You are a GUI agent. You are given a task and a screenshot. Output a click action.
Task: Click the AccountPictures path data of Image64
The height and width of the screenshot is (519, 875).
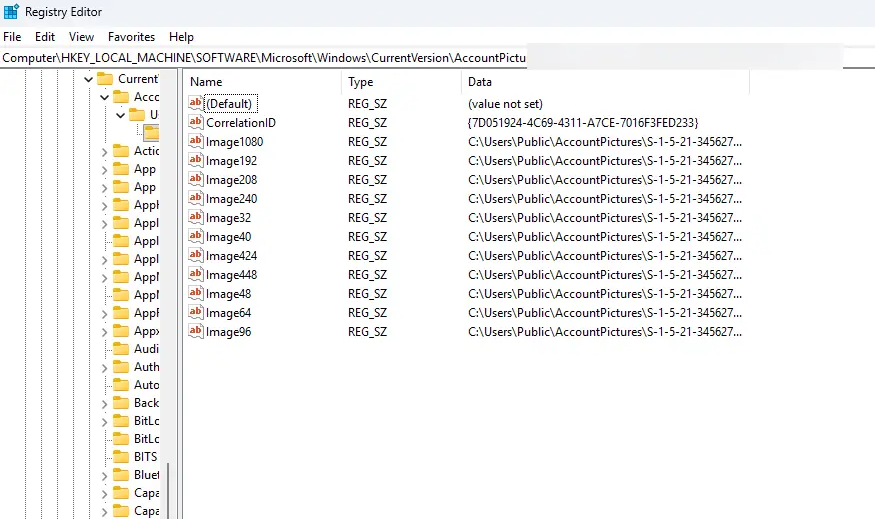click(x=605, y=313)
